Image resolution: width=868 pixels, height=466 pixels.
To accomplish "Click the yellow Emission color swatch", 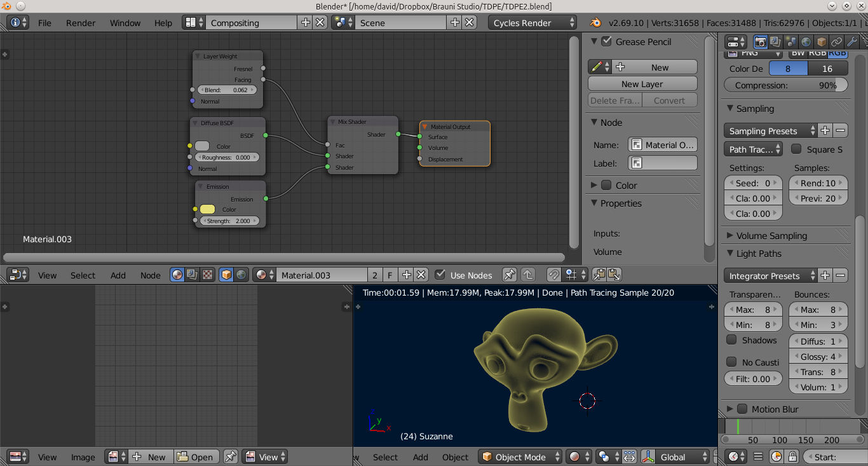I will pos(207,209).
